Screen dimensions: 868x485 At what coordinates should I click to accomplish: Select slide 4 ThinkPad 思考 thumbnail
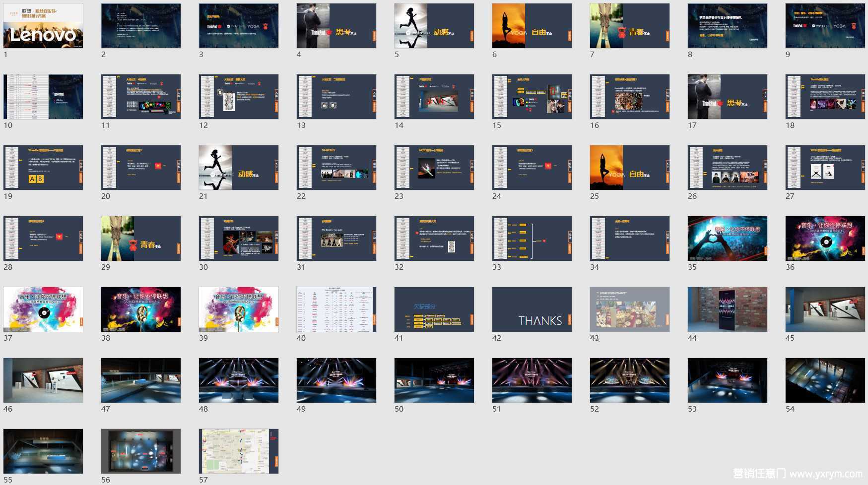(x=336, y=26)
